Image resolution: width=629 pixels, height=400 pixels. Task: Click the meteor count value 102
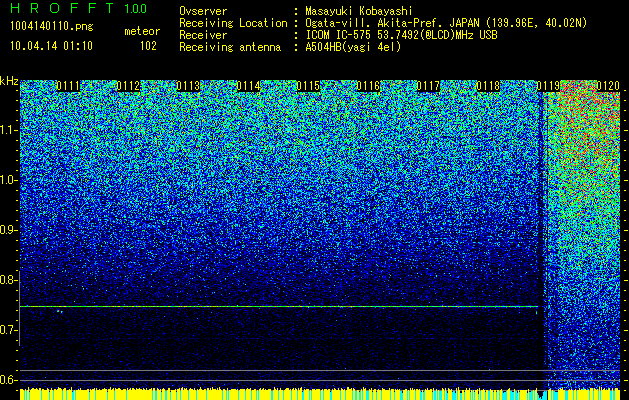pos(148,46)
